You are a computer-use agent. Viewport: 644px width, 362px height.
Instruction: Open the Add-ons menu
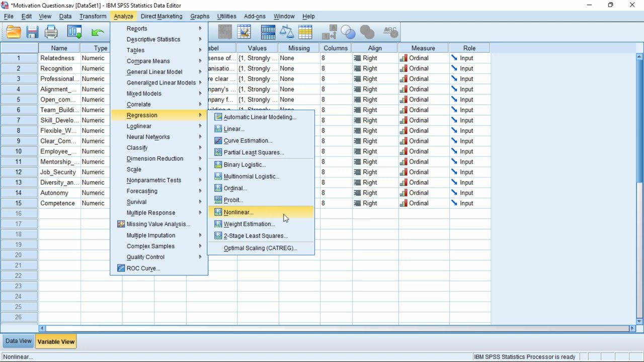[255, 16]
